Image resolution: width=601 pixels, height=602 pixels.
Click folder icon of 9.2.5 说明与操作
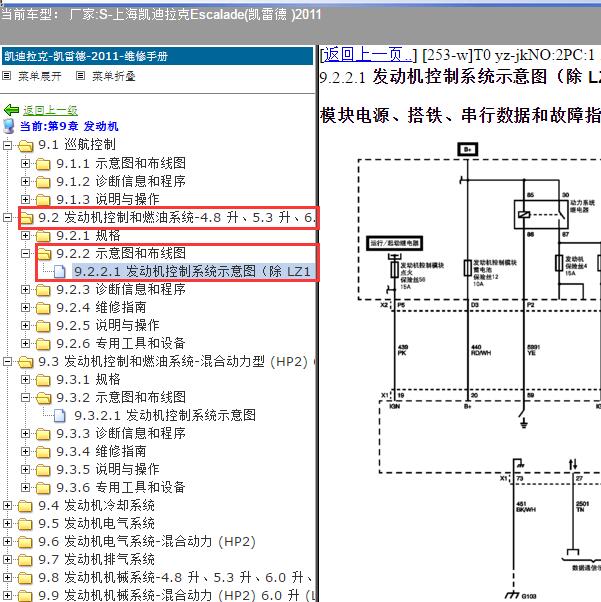pyautogui.click(x=43, y=326)
